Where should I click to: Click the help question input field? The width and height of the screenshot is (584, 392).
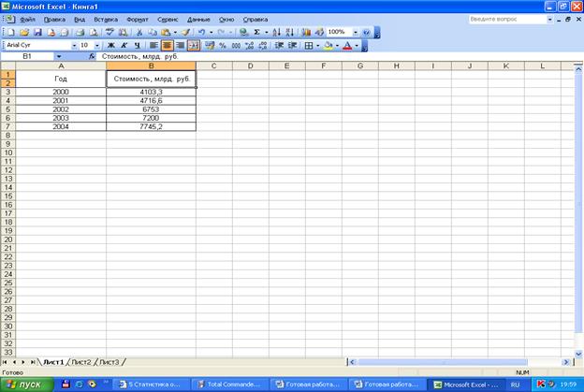click(507, 19)
